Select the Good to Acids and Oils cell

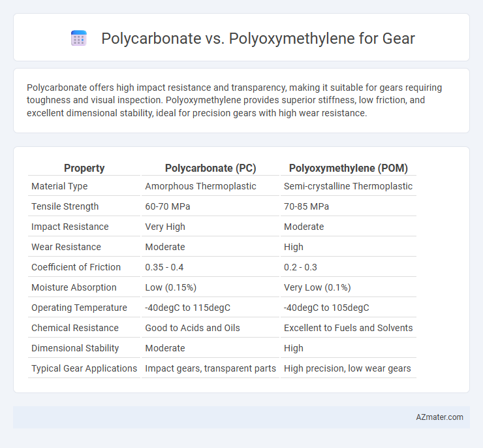192,328
